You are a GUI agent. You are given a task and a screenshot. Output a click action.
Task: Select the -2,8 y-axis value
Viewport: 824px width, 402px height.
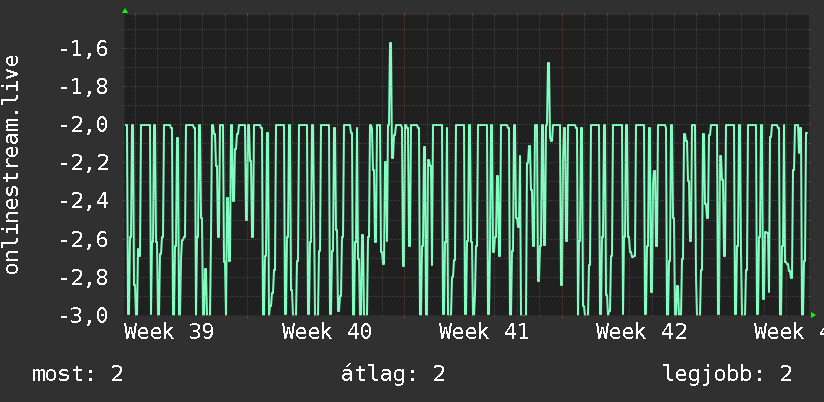(84, 277)
